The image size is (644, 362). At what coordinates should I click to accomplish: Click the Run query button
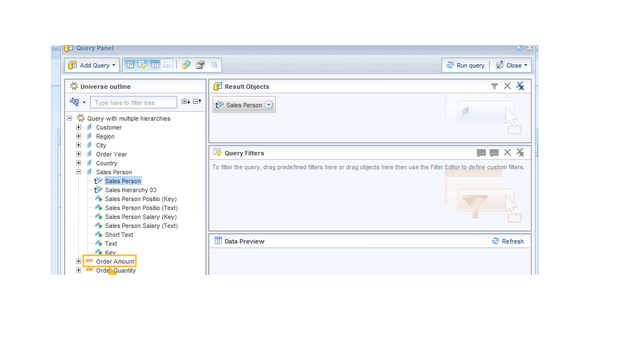coord(466,65)
